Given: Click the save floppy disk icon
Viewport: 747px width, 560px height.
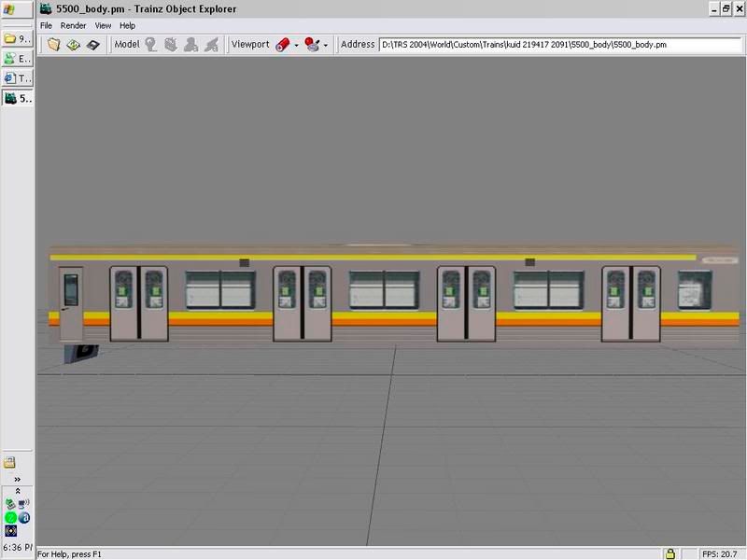Looking at the screenshot, I should pyautogui.click(x=93, y=44).
